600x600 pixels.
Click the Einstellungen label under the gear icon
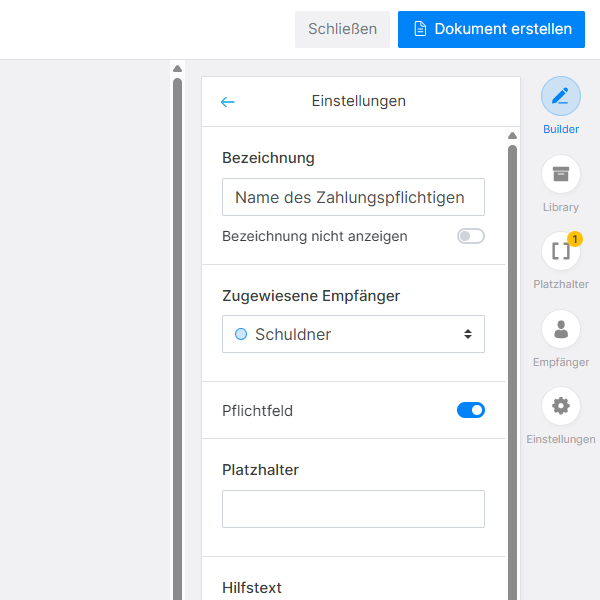click(561, 439)
